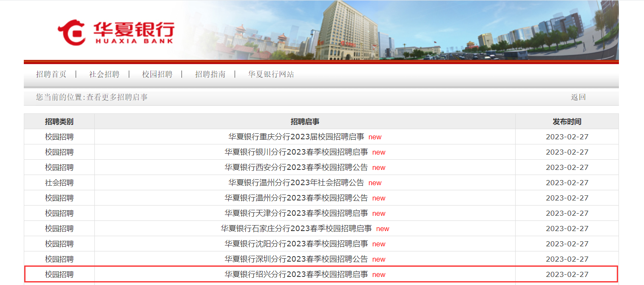Open 华夏银行温州分行2023年社会招聘公告

point(296,183)
